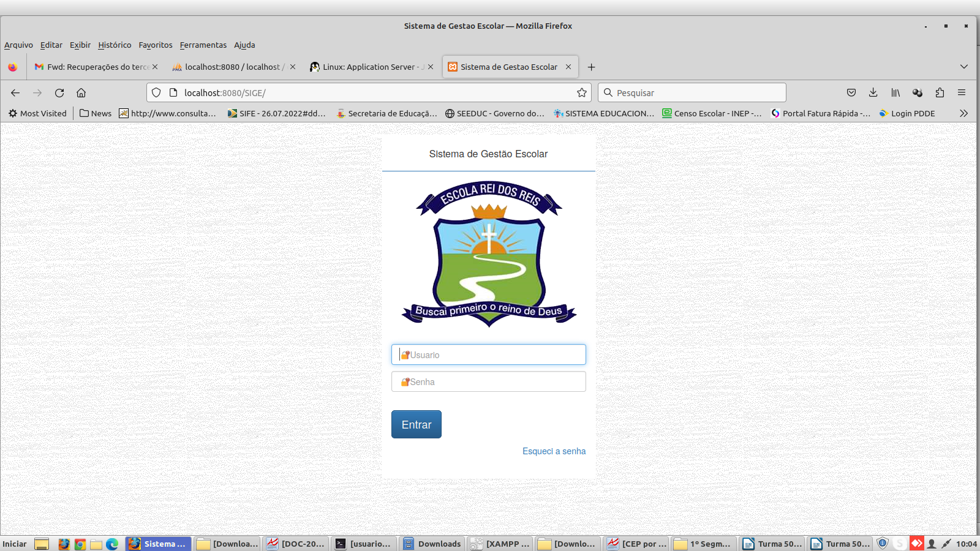Image resolution: width=980 pixels, height=551 pixels.
Task: Click the Pesquisar search box
Action: click(x=692, y=92)
